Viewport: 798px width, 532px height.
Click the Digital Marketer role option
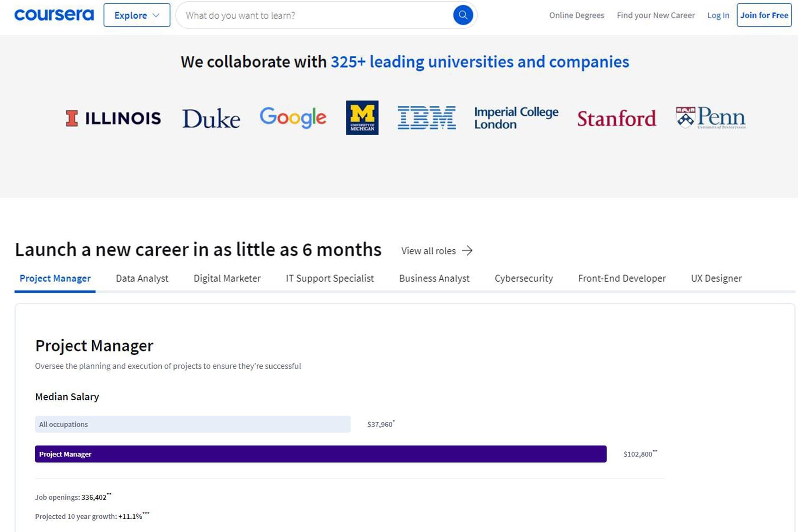click(x=227, y=278)
